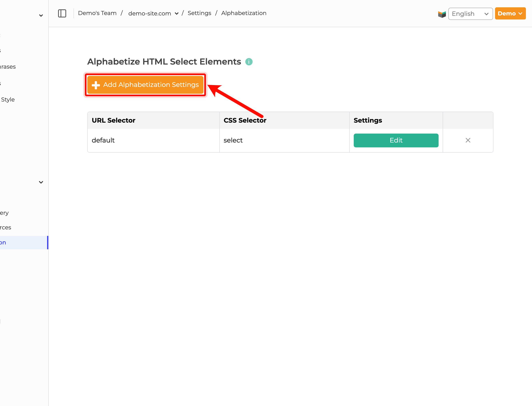
Task: Click the plus icon on Add button
Action: click(96, 85)
